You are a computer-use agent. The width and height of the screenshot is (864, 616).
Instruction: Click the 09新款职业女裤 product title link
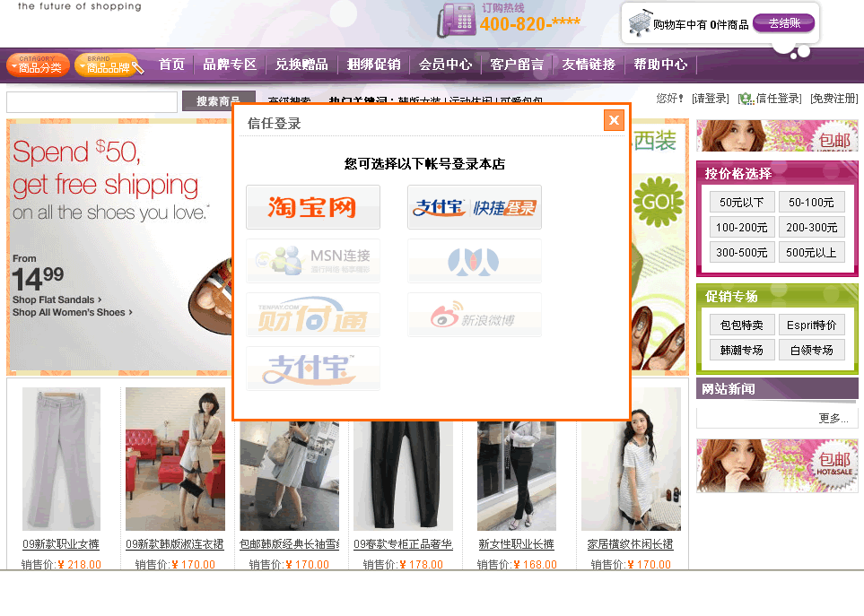point(61,544)
